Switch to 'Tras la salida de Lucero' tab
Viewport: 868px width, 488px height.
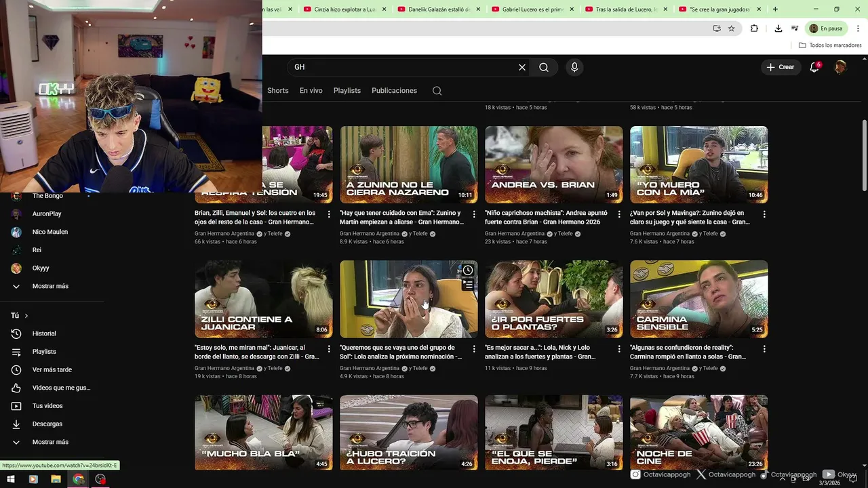[x=627, y=9]
